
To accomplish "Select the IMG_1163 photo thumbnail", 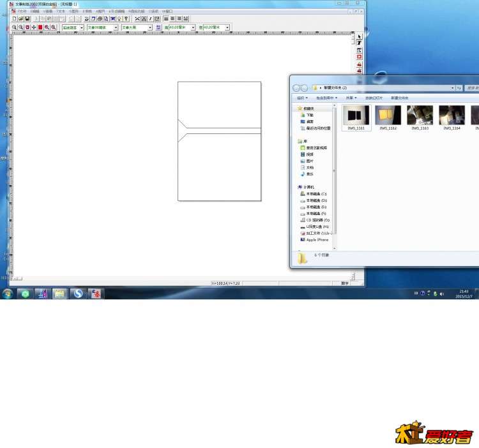I will (x=420, y=116).
